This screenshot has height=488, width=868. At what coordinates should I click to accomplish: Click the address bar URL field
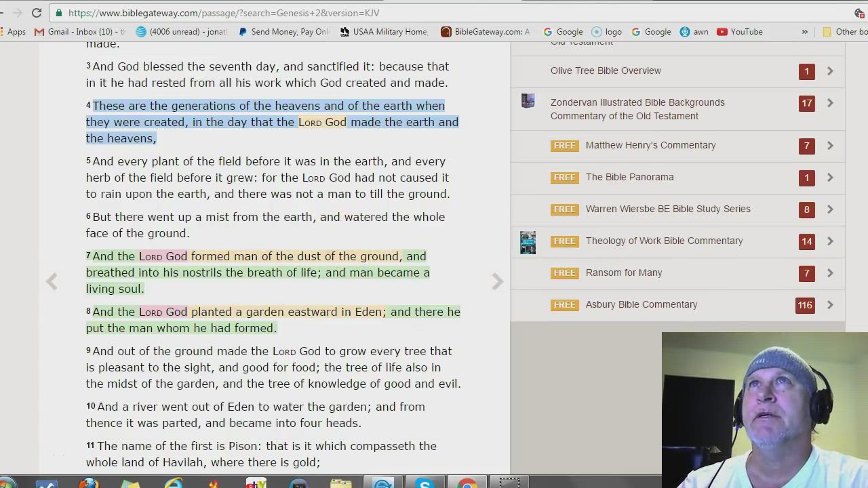coord(407,13)
